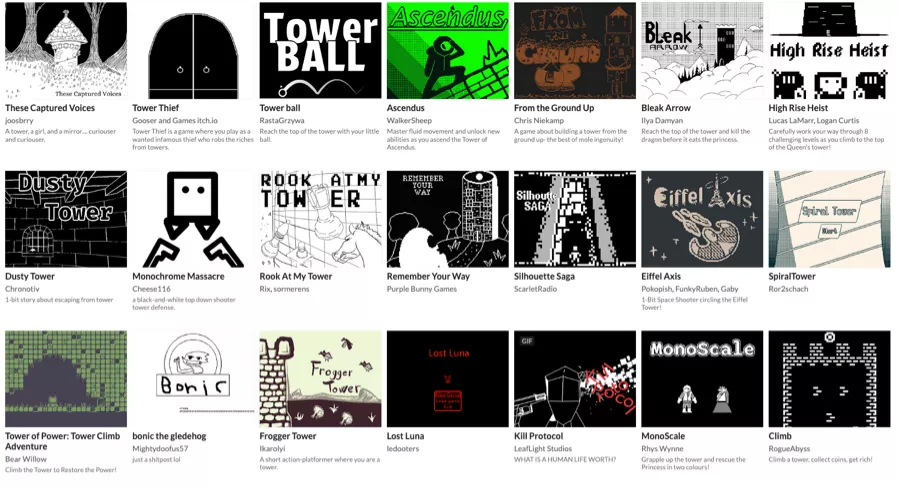900x487 pixels.
Task: Click the green Ascendus cover image
Action: click(448, 51)
